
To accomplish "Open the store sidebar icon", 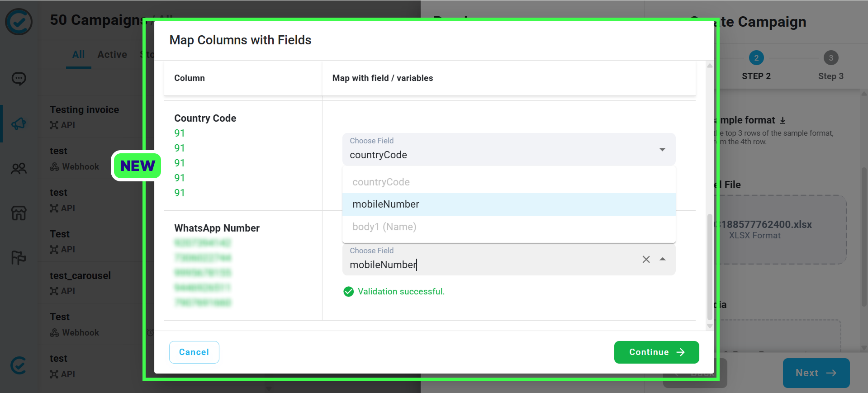I will (x=19, y=213).
